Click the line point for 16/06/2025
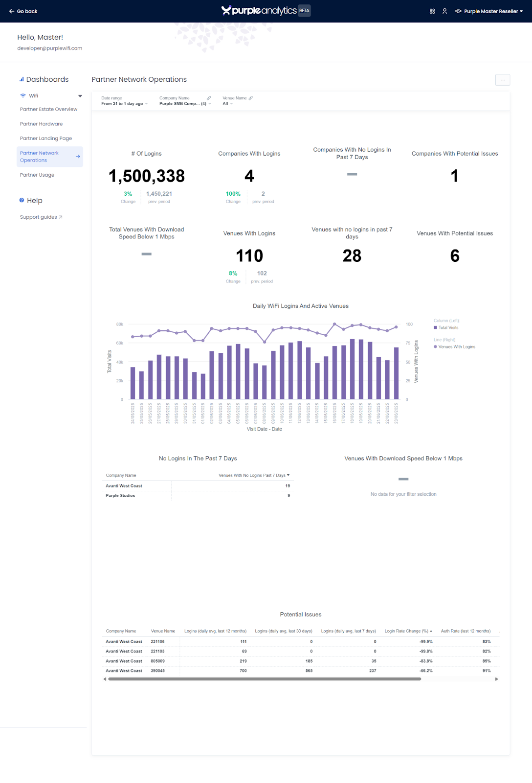This screenshot has width=532, height=783. point(334,324)
